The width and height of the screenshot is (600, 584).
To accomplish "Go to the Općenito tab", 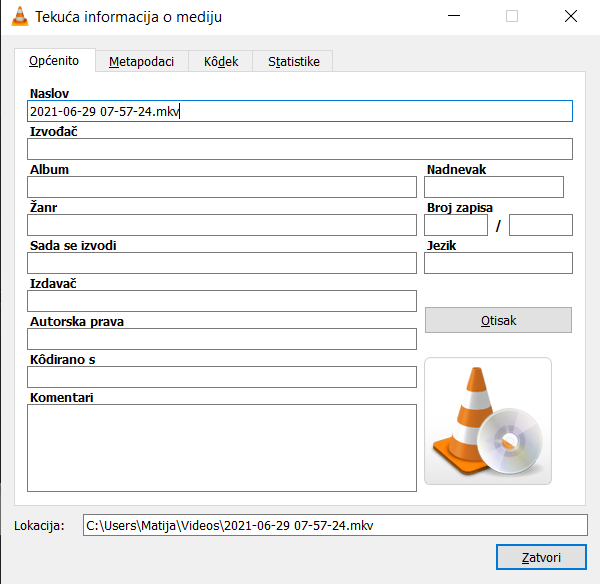I will (x=54, y=61).
